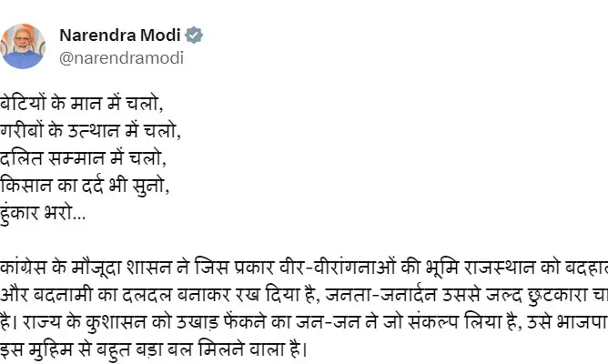Click the line 'दलित सम्मान में चलो'
Image resolution: width=608 pixels, height=364 pixels.
pos(83,158)
